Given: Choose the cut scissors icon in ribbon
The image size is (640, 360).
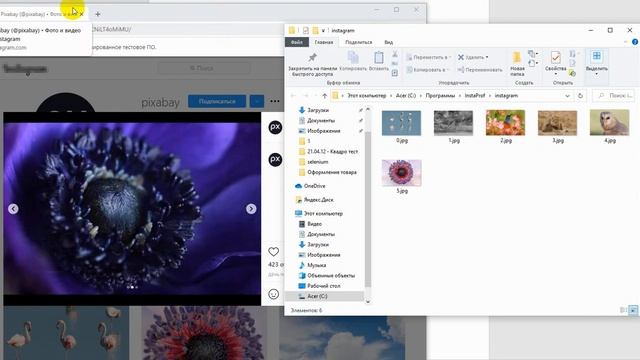Looking at the screenshot, I should 395,54.
